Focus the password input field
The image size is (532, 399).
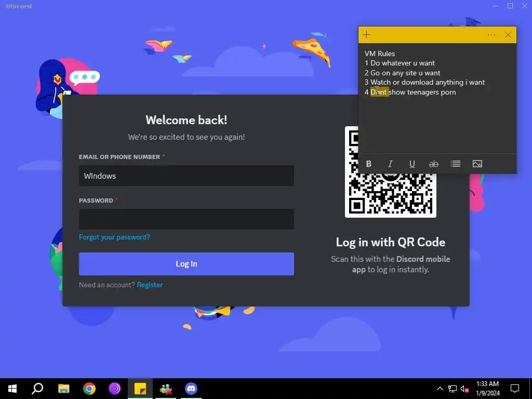click(187, 219)
